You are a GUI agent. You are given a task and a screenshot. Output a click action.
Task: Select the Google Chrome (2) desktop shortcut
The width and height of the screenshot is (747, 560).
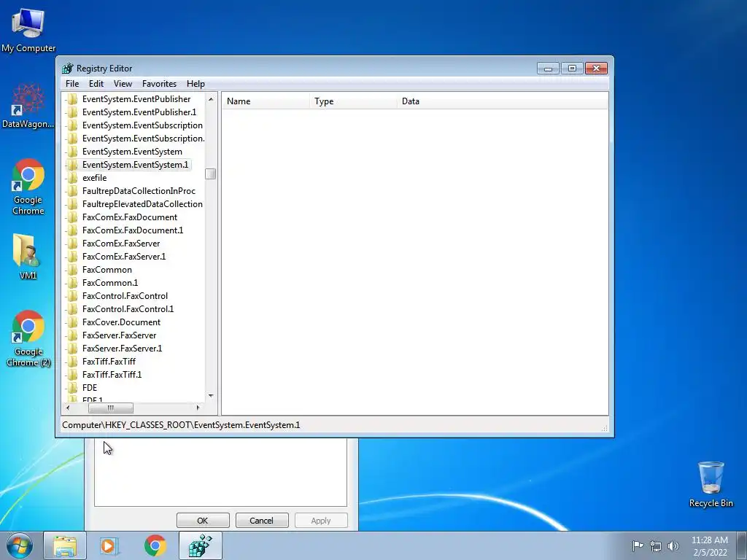28,338
